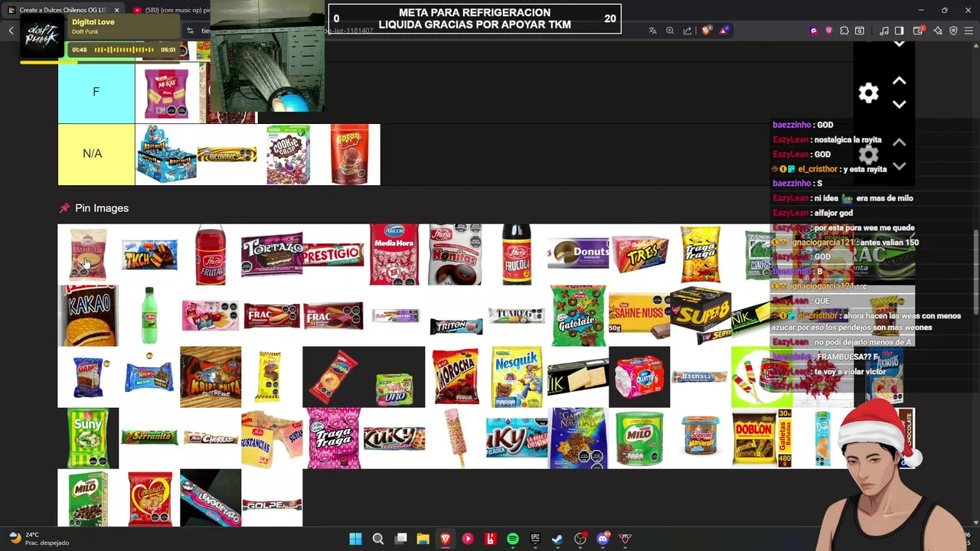Open Brave Wallet icon with notification badge
980x551 pixels.
point(919,31)
